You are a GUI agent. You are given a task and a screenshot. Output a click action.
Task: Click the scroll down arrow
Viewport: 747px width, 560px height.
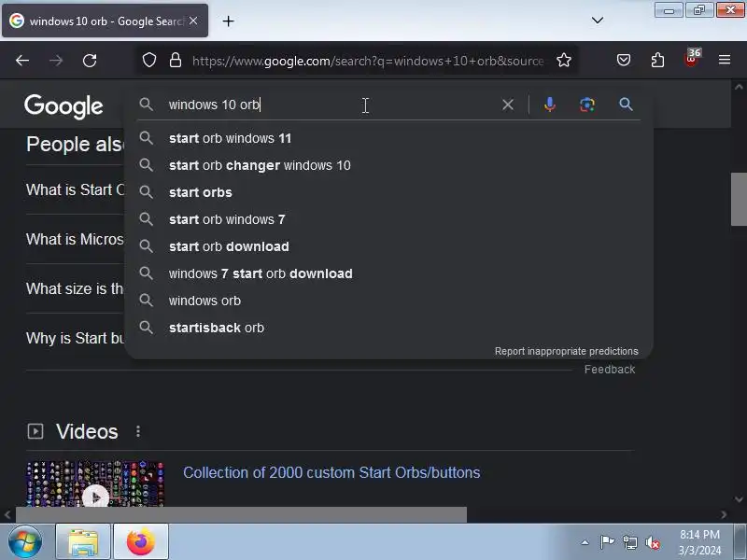(739, 499)
